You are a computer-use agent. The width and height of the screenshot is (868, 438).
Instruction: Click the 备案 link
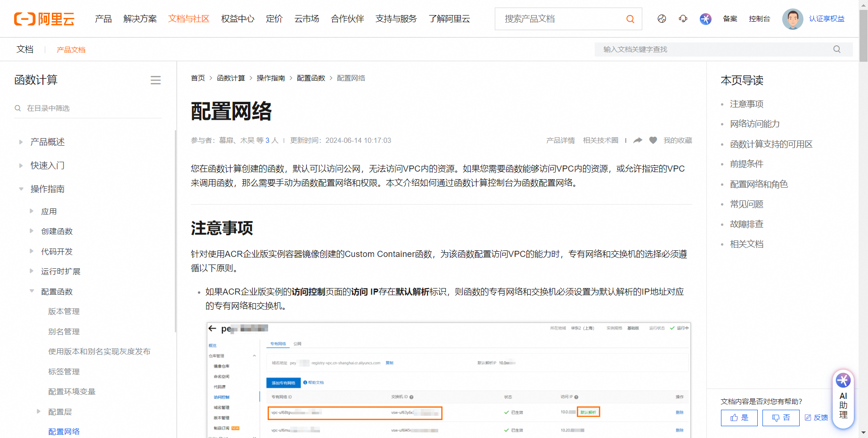[730, 19]
